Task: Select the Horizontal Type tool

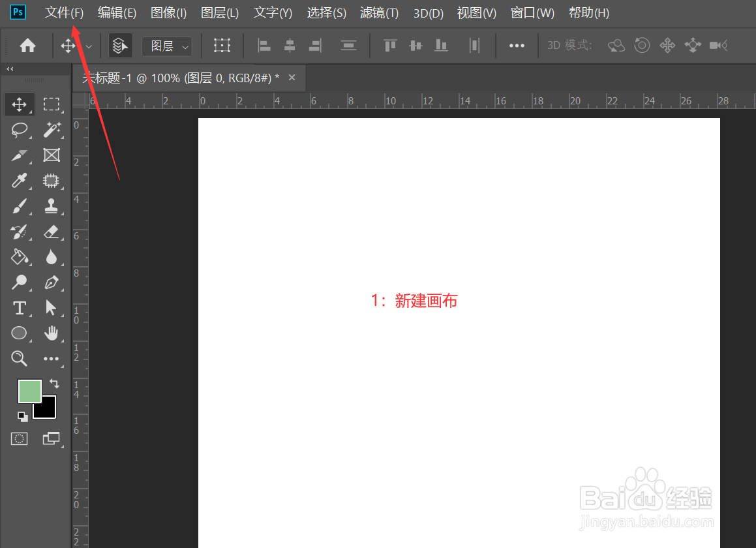Action: pyautogui.click(x=20, y=308)
